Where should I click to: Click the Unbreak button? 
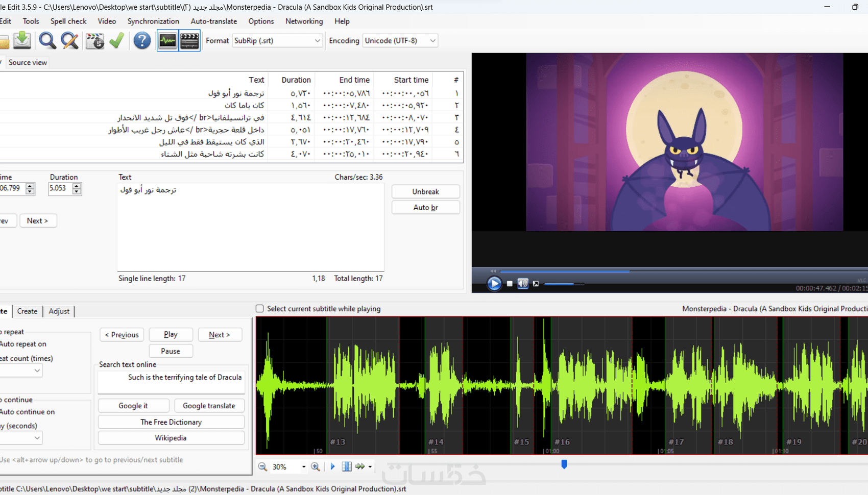425,191
